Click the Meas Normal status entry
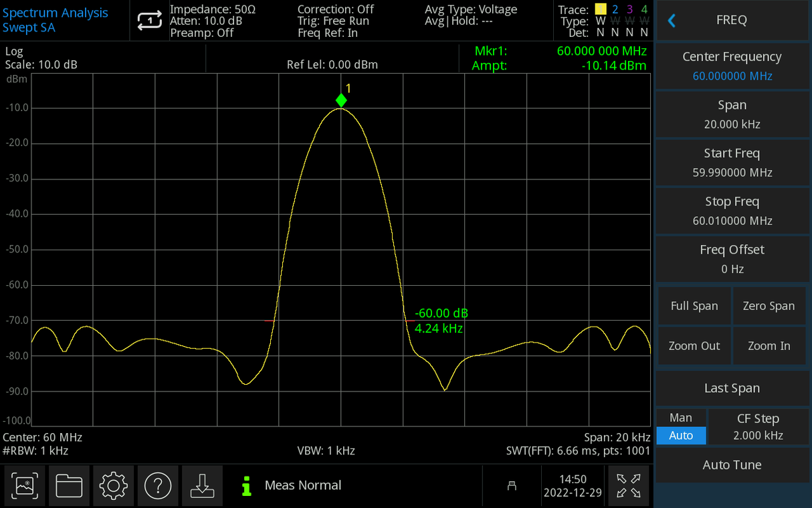Screen dimensions: 812x508 click(x=302, y=485)
